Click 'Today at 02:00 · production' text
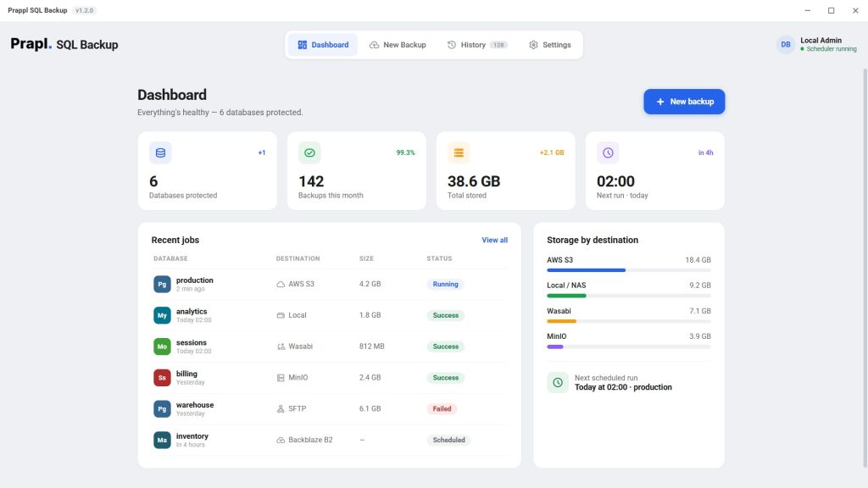868x488 pixels. pos(623,387)
